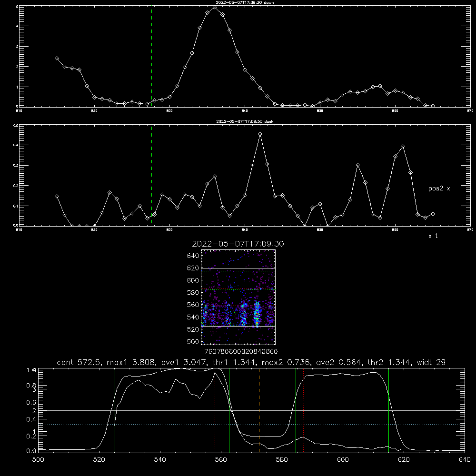Click the dawn plot title '2022-05-07T17:09:30 dawn'
Screen dimensions: 476x476
point(245,2)
